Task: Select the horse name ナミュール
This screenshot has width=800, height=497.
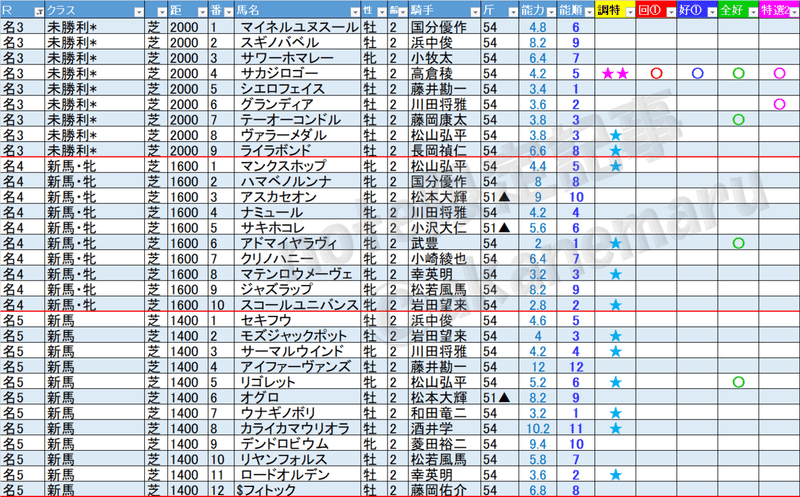Action: pyautogui.click(x=271, y=212)
